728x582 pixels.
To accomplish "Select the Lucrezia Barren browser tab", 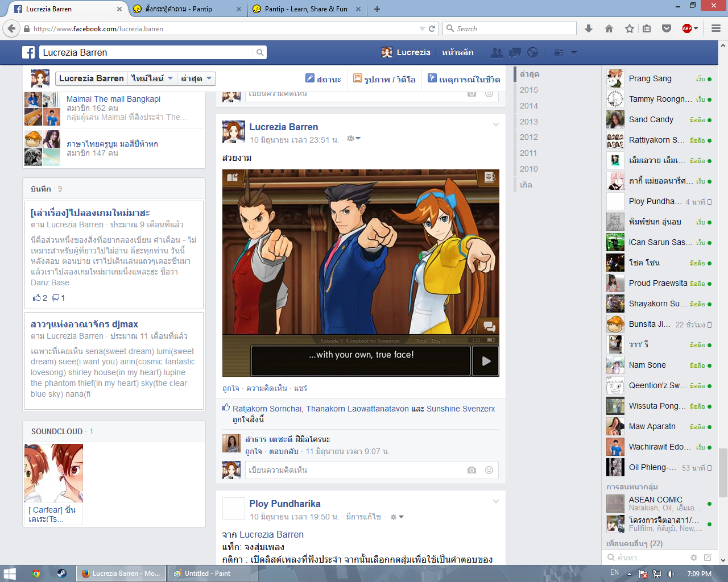I will pyautogui.click(x=67, y=9).
